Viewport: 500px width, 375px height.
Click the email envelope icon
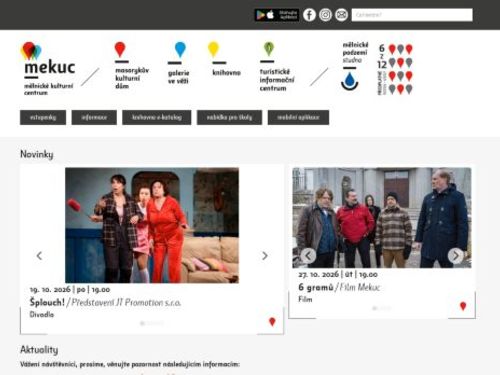tap(341, 15)
